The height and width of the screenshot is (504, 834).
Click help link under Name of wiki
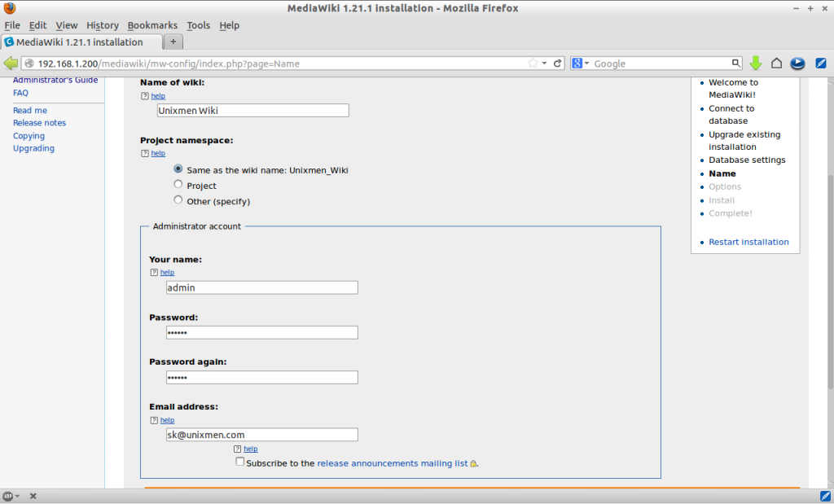click(158, 96)
